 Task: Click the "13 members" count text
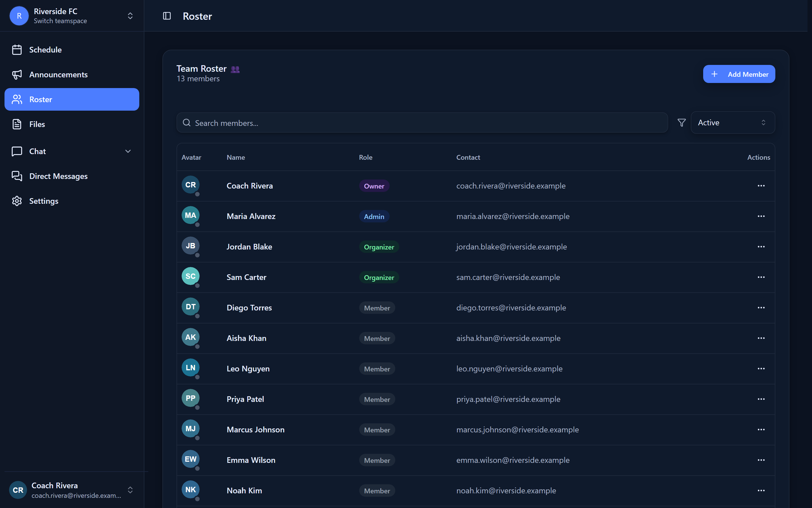tap(198, 79)
